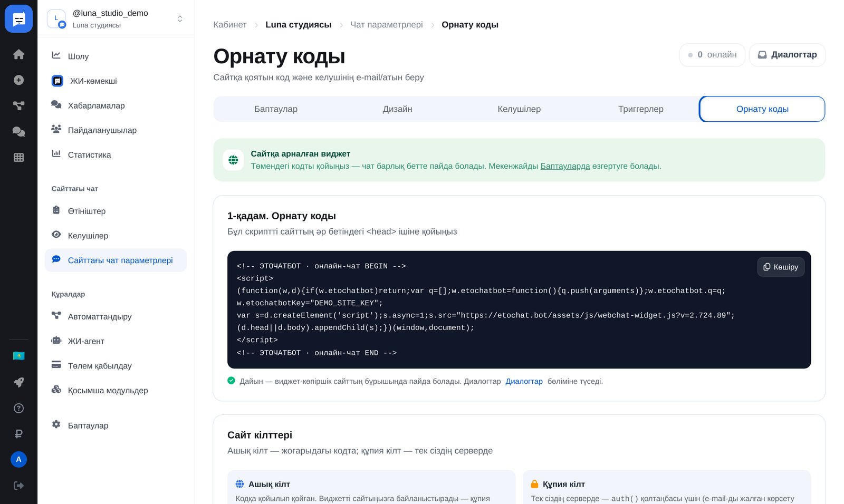This screenshot has width=844, height=504.
Task: Open Пайдаланушылар in sidebar
Action: coord(116,130)
